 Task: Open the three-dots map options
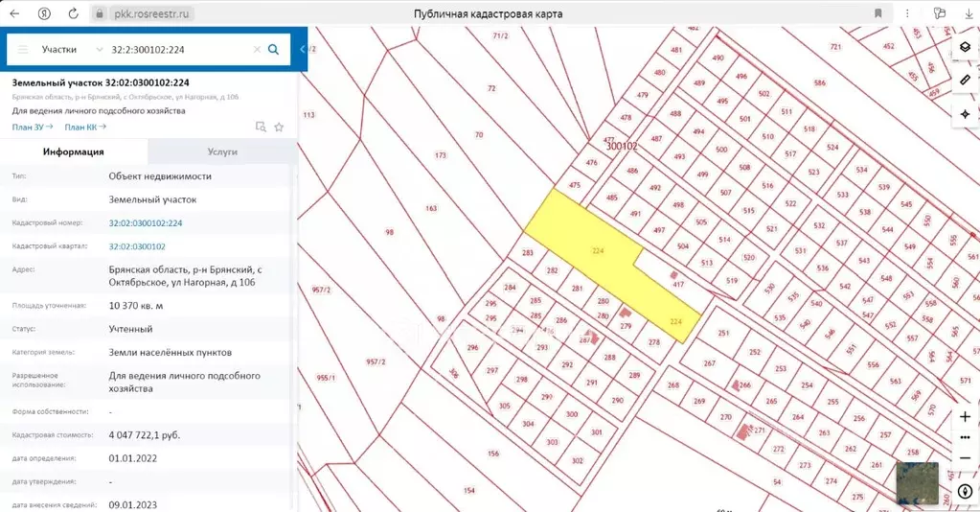(x=965, y=437)
